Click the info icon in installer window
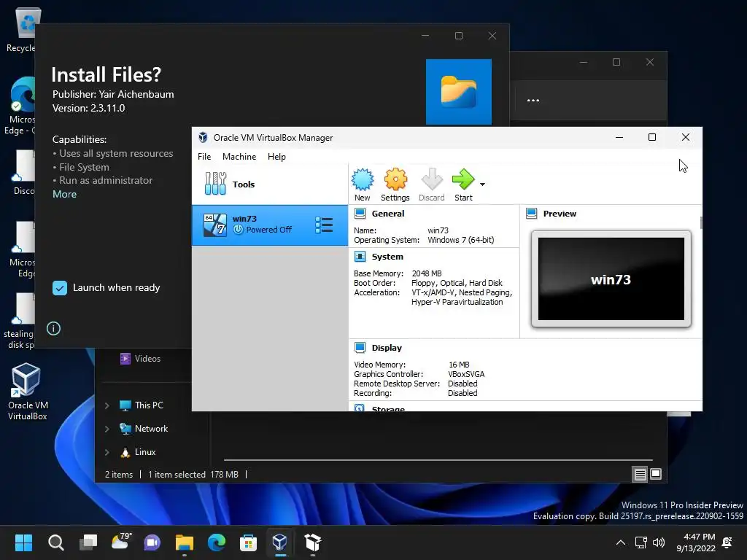Viewport: 747px width, 560px height. coord(53,328)
